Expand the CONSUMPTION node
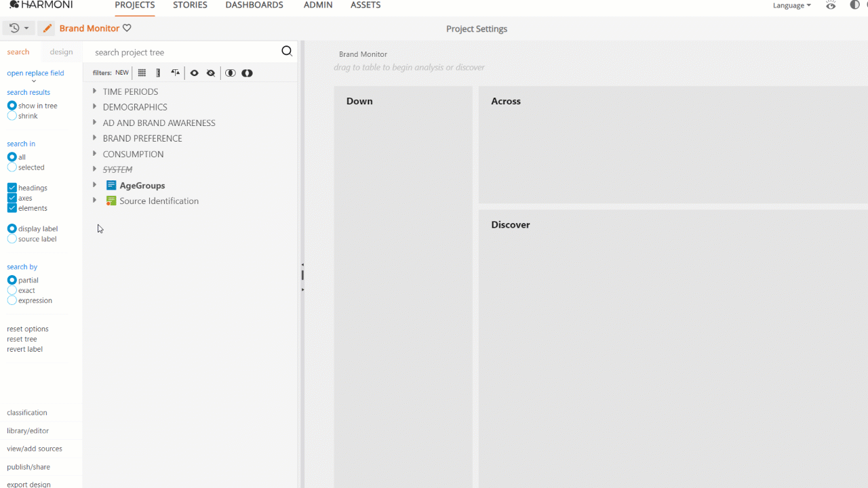Viewport: 868px width, 488px height. click(x=94, y=153)
